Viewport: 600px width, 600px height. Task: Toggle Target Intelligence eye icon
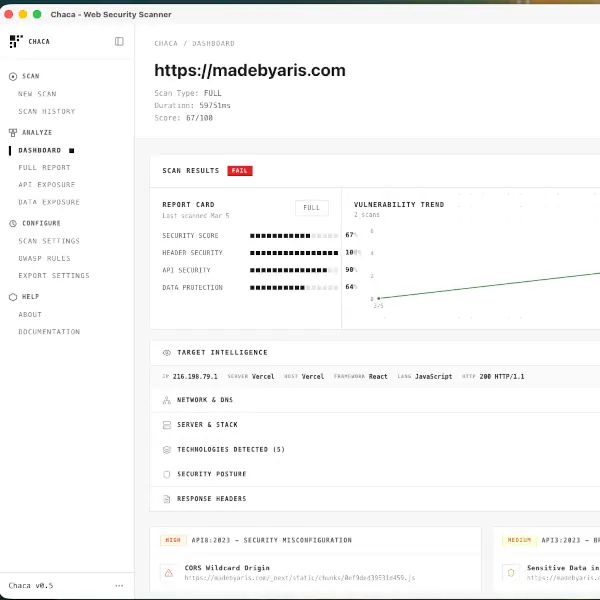(x=166, y=352)
